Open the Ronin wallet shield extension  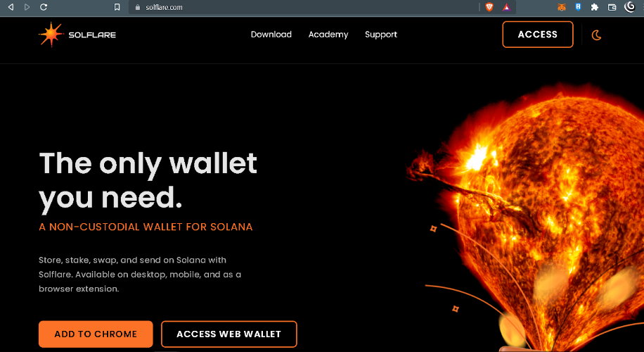click(579, 7)
